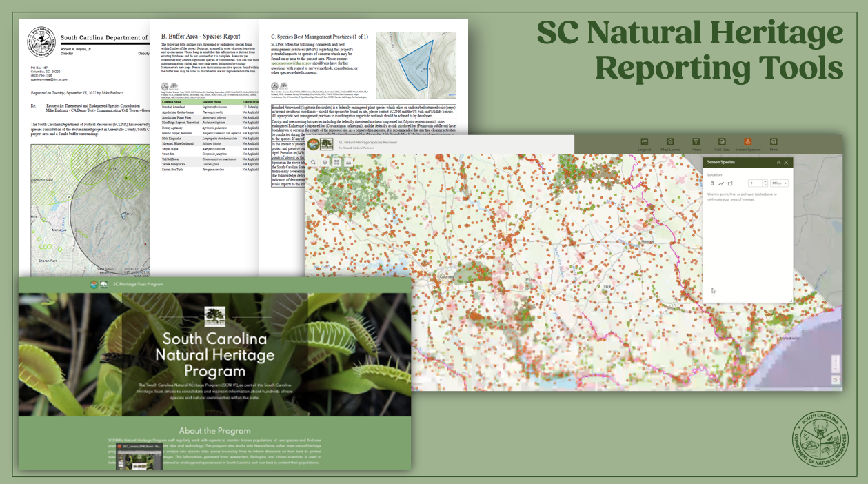Viewport: 868px width, 484px height.
Task: Click the 'SC Natural Heritage Reporting Tools' title
Action: pyautogui.click(x=689, y=50)
